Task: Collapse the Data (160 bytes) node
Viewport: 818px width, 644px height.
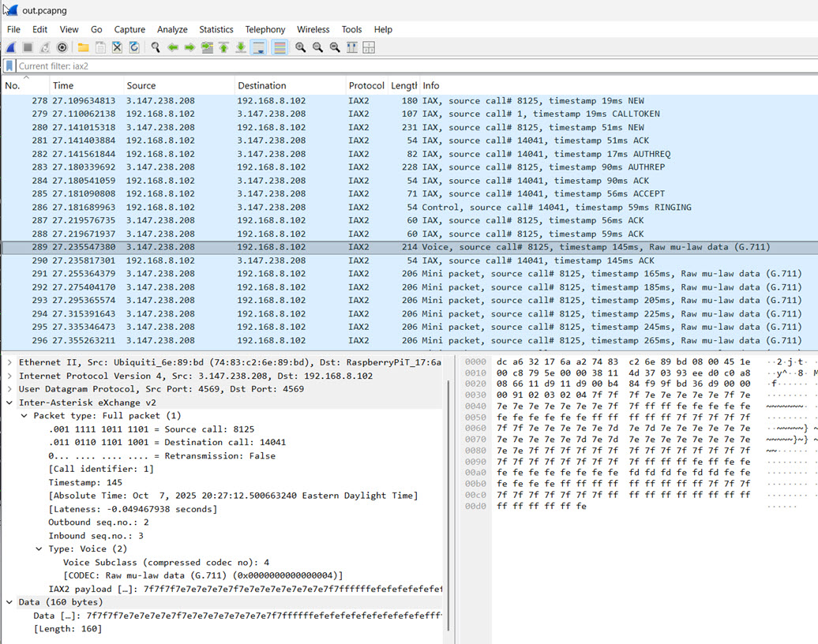Action: click(x=9, y=602)
